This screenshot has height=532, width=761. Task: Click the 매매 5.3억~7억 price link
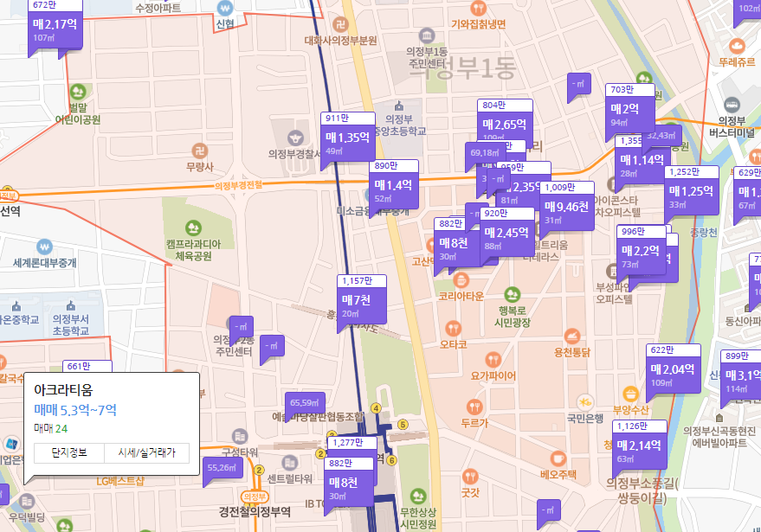(x=75, y=410)
